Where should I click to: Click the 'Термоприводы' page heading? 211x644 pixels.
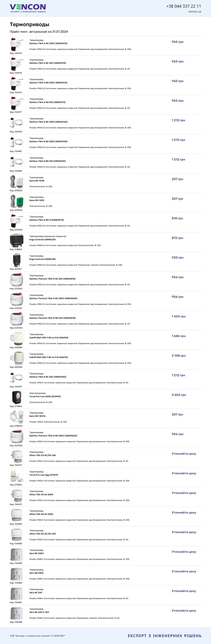click(x=30, y=25)
